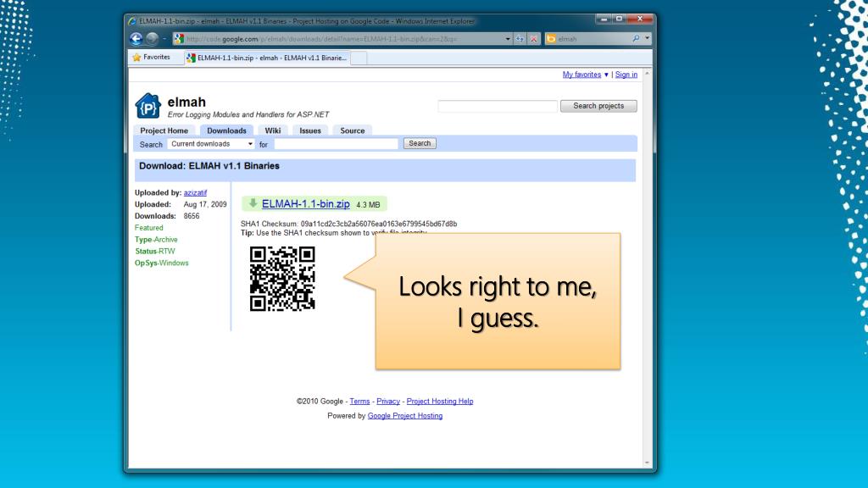Click the Sign in link
868x488 pixels.
[626, 75]
